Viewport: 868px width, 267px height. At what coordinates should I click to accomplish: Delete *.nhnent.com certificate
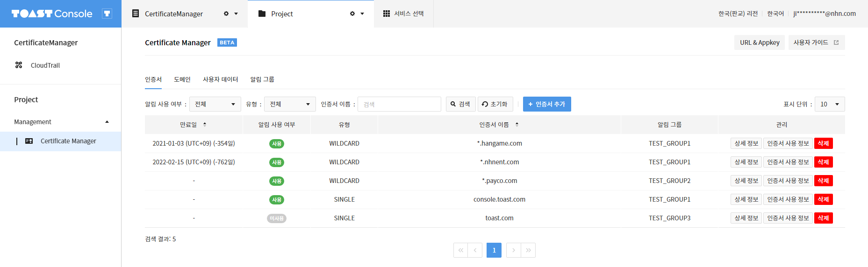824,162
